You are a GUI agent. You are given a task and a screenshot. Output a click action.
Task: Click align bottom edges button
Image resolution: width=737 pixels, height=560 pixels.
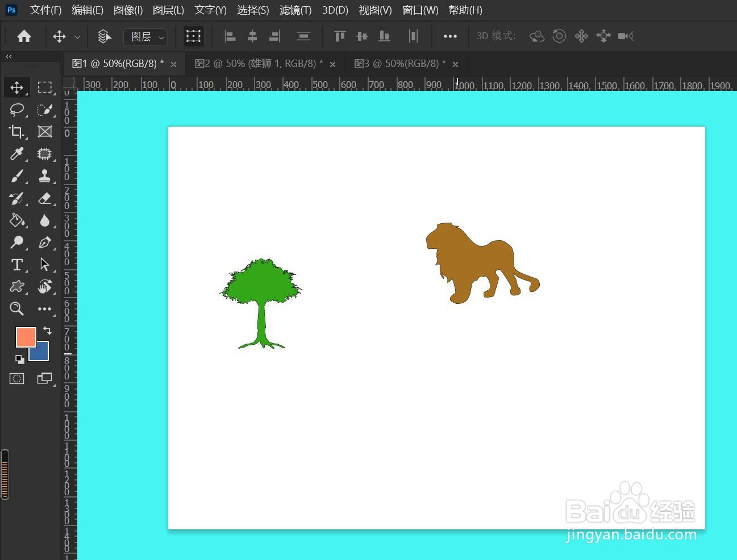[x=384, y=36]
